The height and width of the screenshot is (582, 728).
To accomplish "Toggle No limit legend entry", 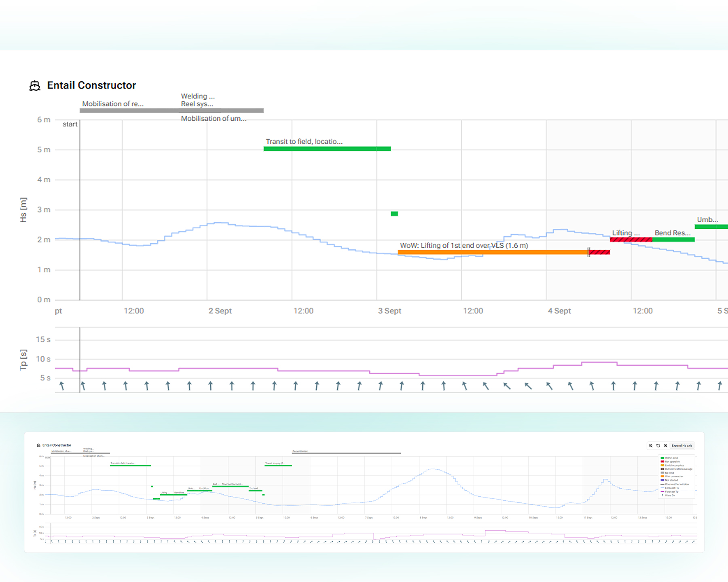I will [667, 473].
